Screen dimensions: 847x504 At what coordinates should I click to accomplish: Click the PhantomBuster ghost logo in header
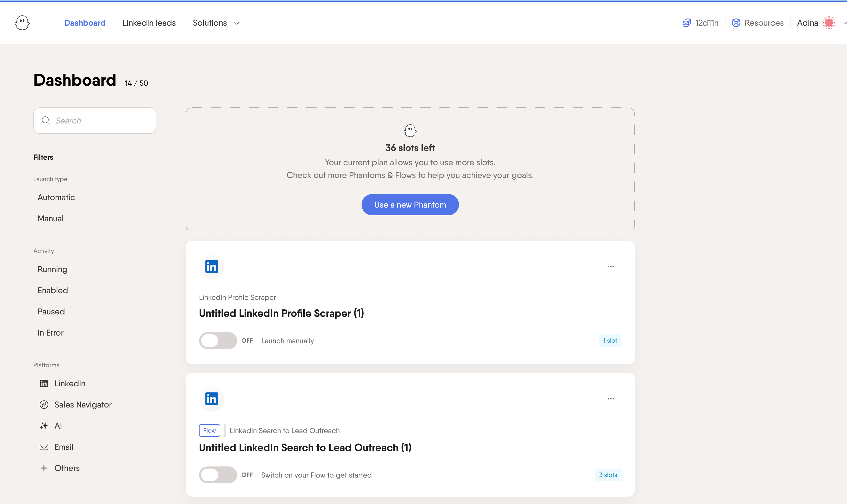pos(22,23)
